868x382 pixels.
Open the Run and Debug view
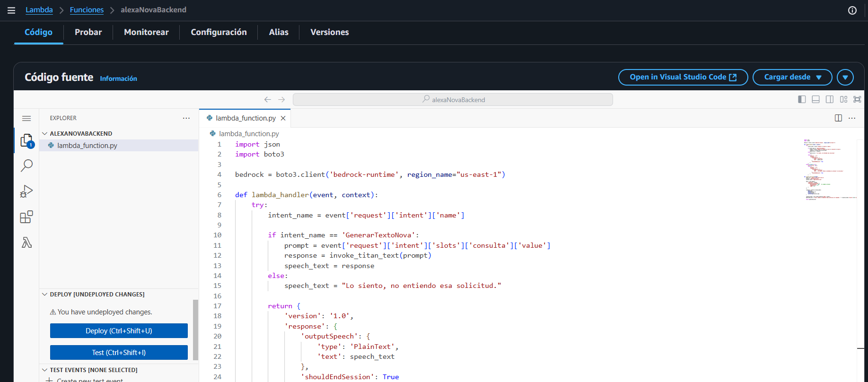[26, 191]
